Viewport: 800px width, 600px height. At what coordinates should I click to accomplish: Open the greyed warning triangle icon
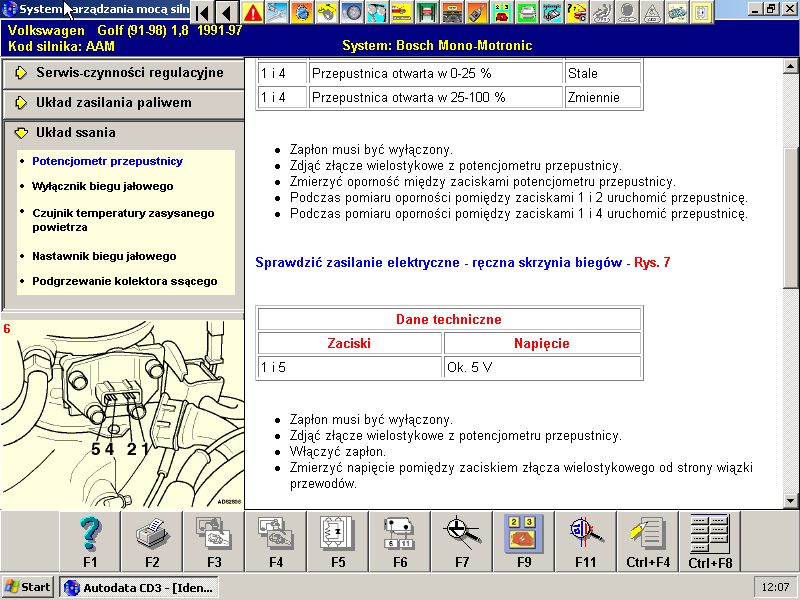tap(652, 12)
